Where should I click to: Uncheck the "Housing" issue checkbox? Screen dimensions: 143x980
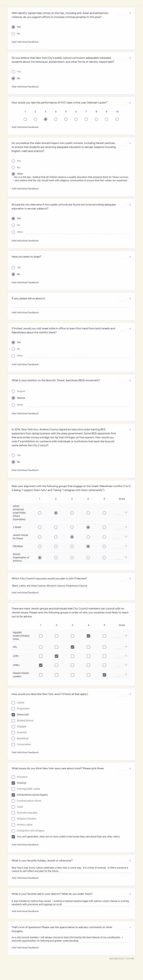click(x=13, y=783)
